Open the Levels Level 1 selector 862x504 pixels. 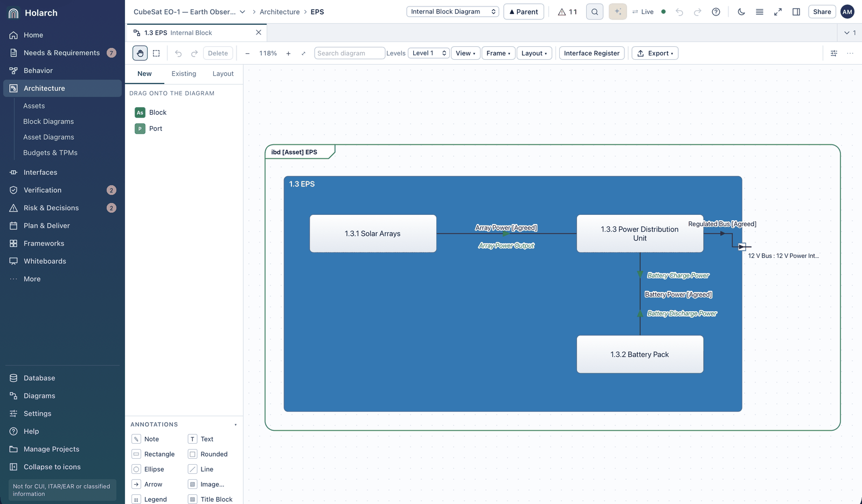pyautogui.click(x=429, y=53)
